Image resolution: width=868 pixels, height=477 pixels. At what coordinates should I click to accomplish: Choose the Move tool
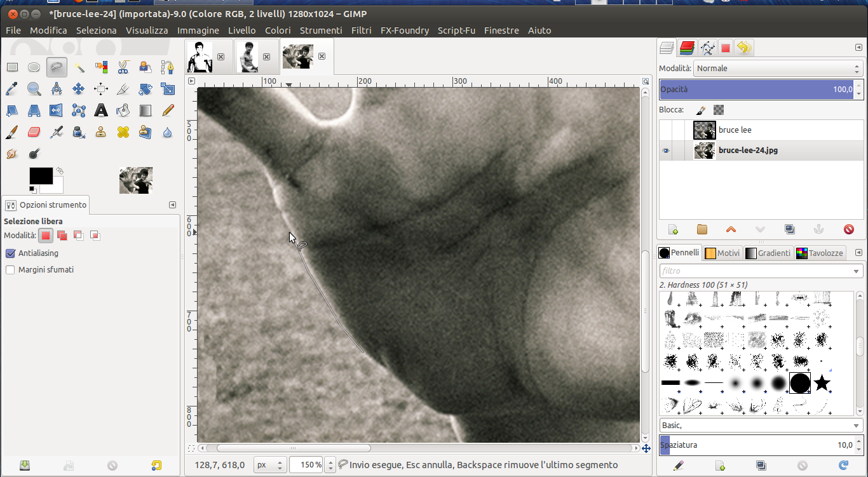click(79, 89)
